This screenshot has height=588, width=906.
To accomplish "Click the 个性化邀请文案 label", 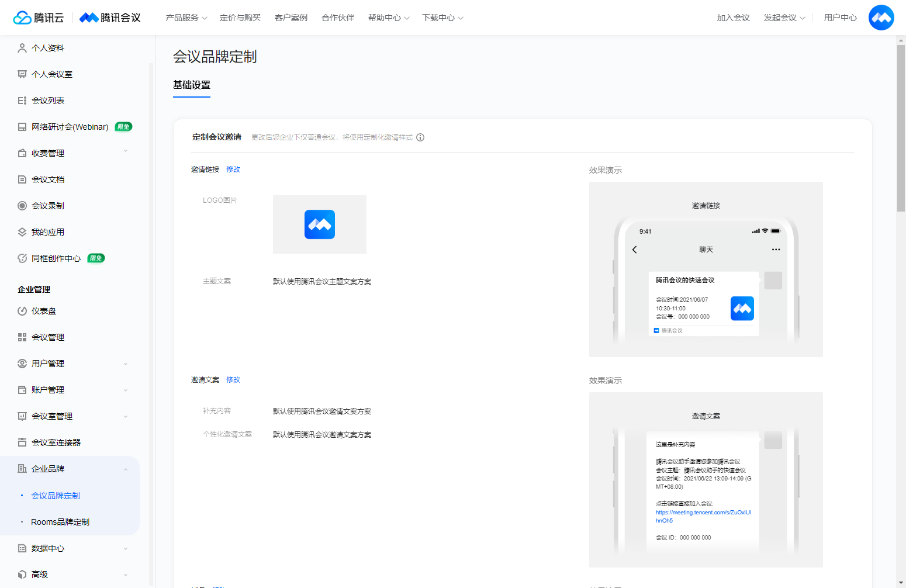I will point(227,434).
